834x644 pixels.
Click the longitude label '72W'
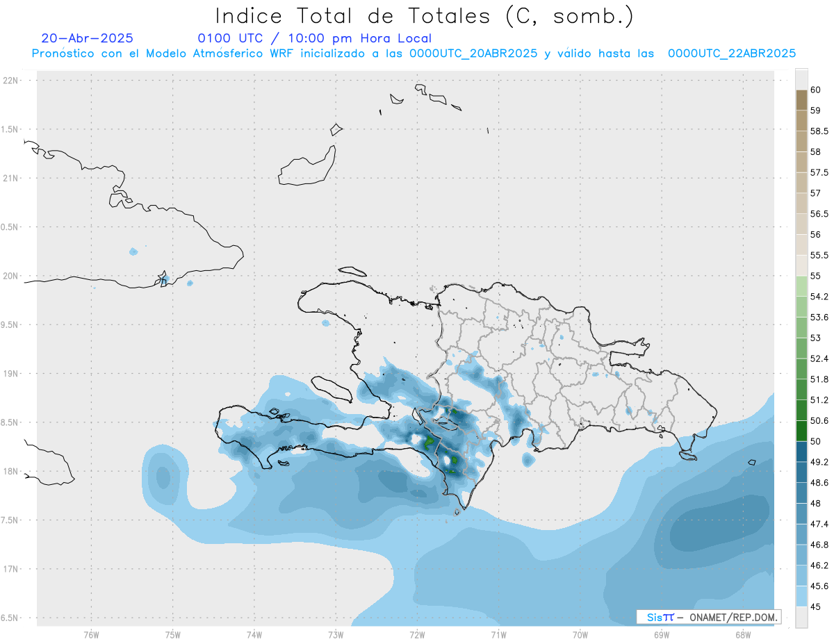pyautogui.click(x=417, y=634)
